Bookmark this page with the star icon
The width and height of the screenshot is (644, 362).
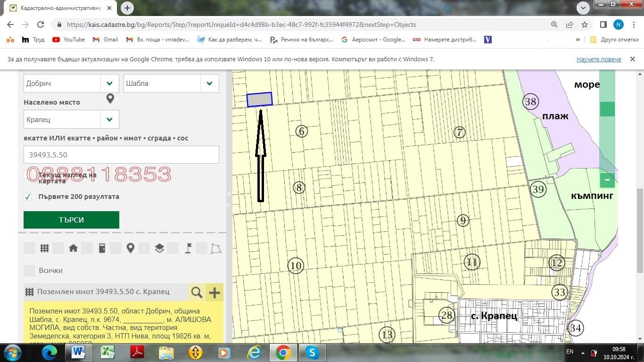point(585,25)
